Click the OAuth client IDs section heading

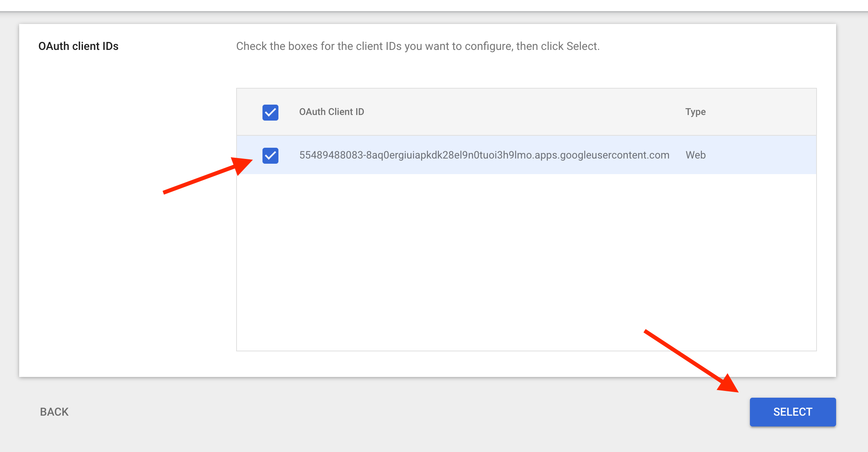tap(78, 46)
